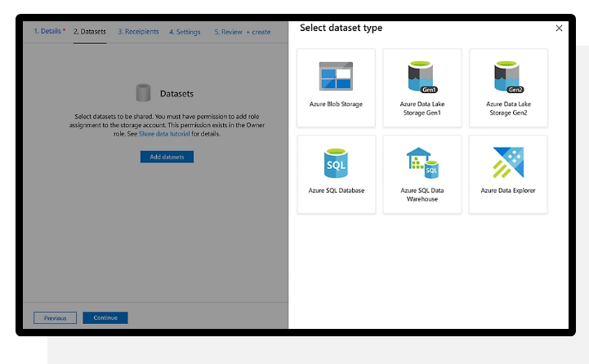Jump to 5. Review + create tab

click(x=242, y=32)
